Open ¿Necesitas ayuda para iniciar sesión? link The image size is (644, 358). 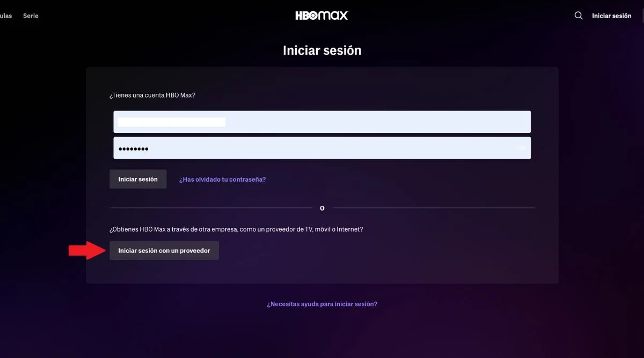pos(322,303)
